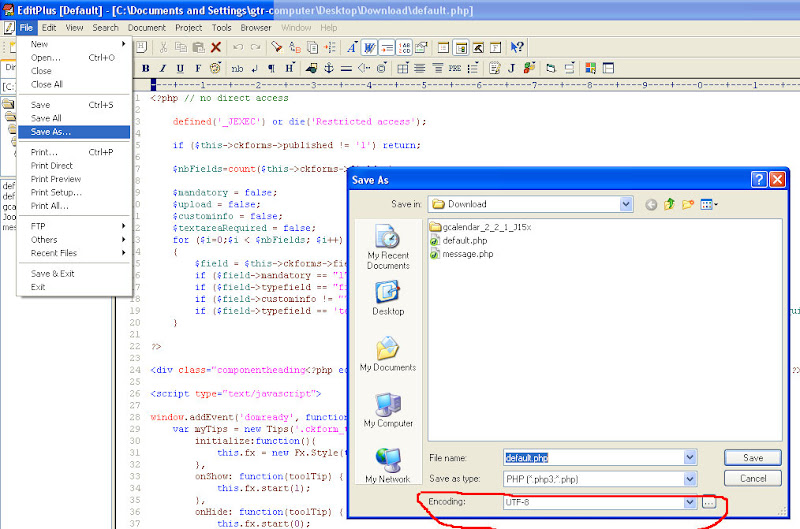The height and width of the screenshot is (529, 800).
Task: Click the Paste clipboard toolbar icon
Action: (x=198, y=47)
